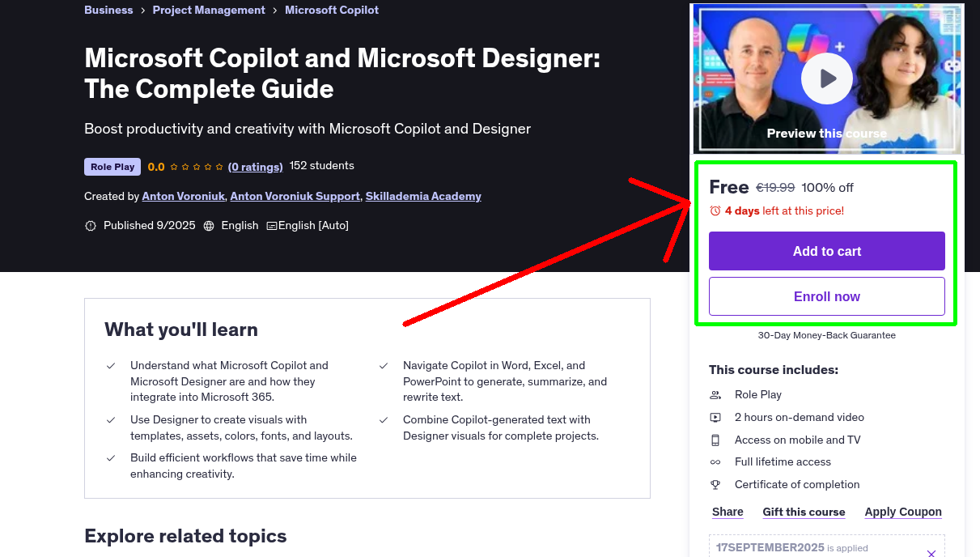Click '2 hours on-demand video' text

tap(800, 418)
